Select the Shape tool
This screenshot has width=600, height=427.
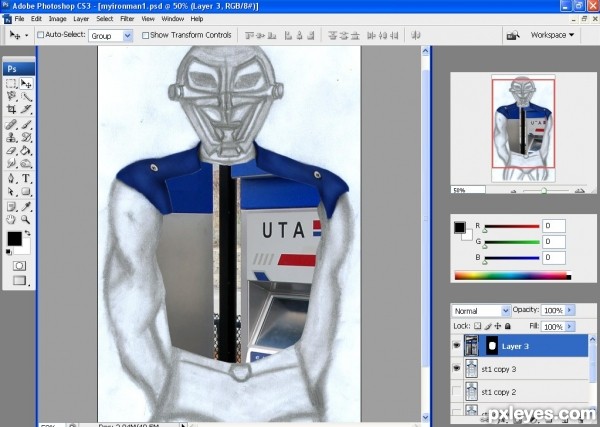click(26, 191)
